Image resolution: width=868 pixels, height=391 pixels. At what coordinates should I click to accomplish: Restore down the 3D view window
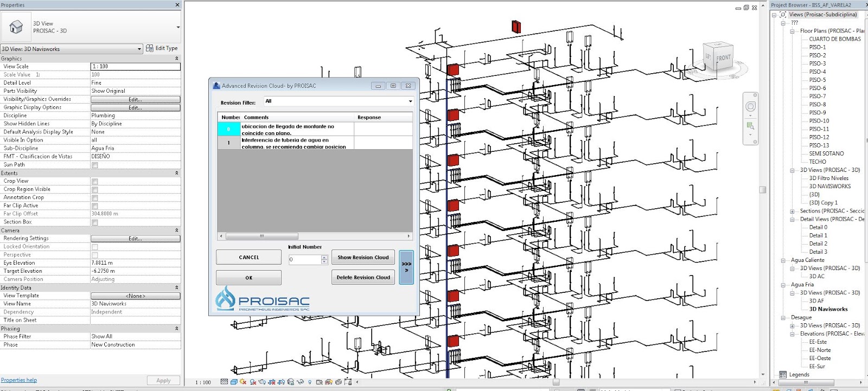point(746,8)
